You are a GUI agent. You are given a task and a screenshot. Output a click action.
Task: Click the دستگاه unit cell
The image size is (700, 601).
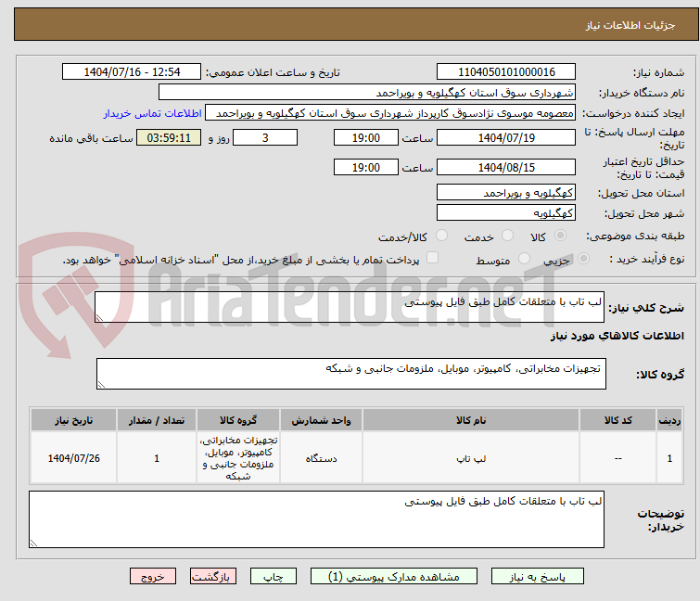(x=321, y=458)
